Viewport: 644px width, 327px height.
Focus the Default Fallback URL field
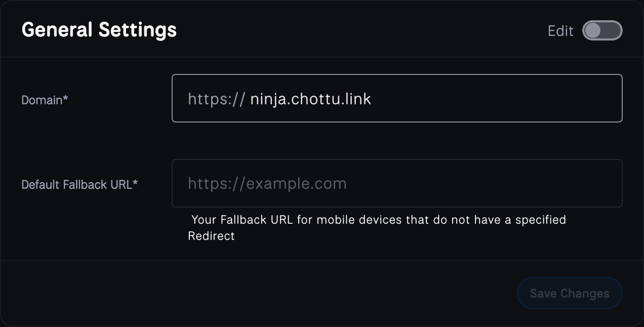point(397,183)
